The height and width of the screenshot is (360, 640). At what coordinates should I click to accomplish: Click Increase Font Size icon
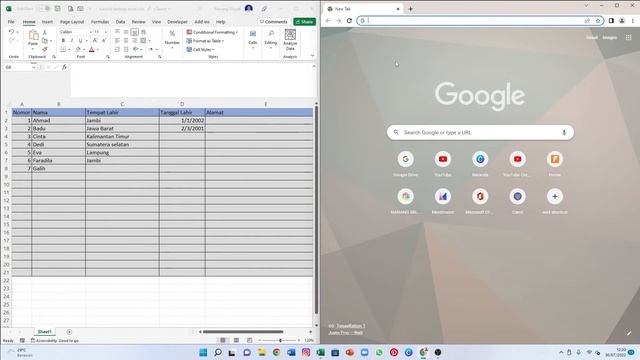click(x=95, y=40)
